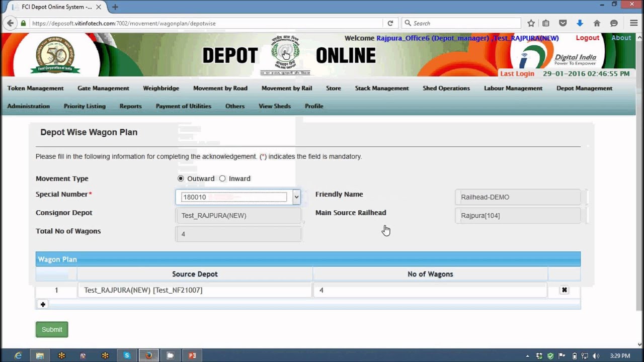Open the Movement by Road menu

coord(220,88)
